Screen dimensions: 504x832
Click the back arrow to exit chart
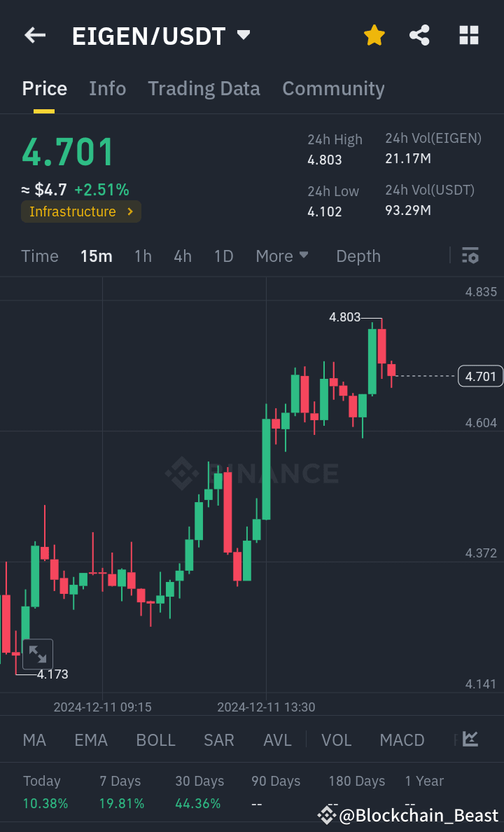tap(34, 35)
